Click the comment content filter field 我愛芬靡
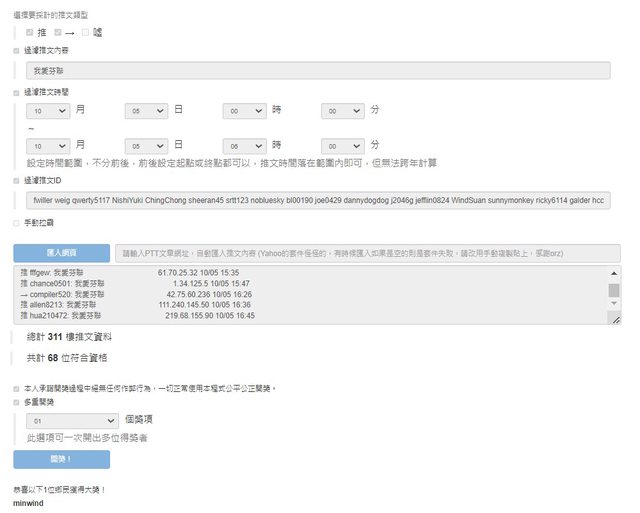This screenshot has height=513, width=640. point(318,71)
